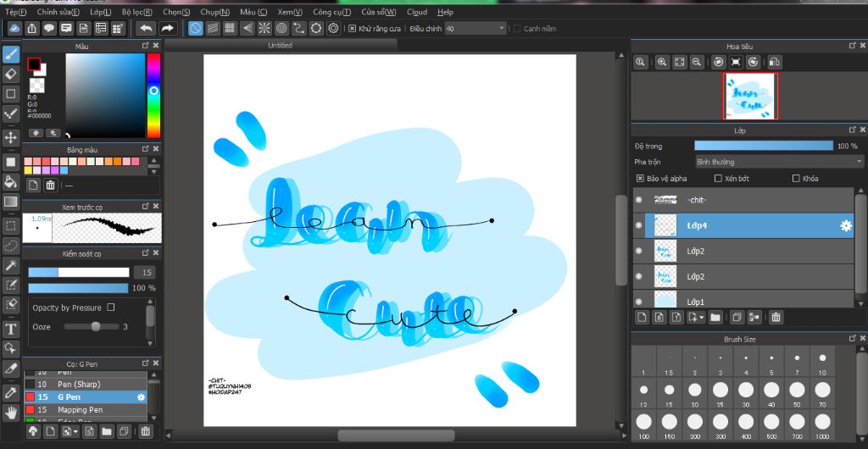868x449 pixels.
Task: Select the Hand pan tool
Action: coord(11,412)
